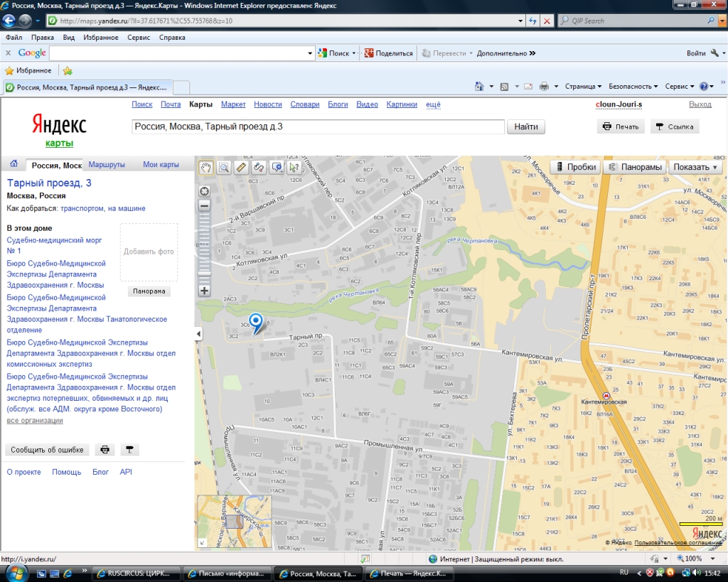The height and width of the screenshot is (582, 728).
Task: Switch to the Мои карты tab
Action: (x=161, y=164)
